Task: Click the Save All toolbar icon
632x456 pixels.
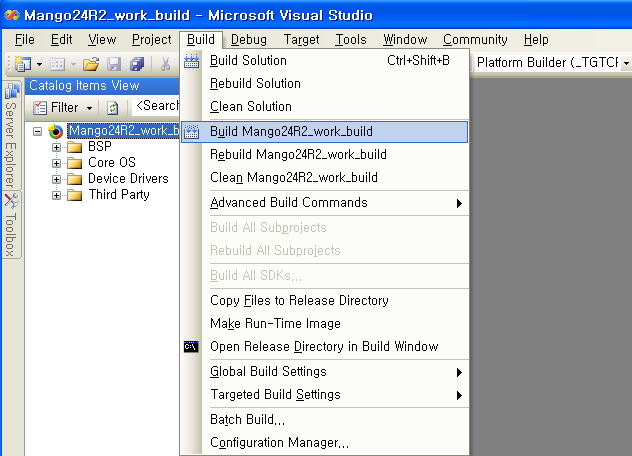Action: coord(137,64)
